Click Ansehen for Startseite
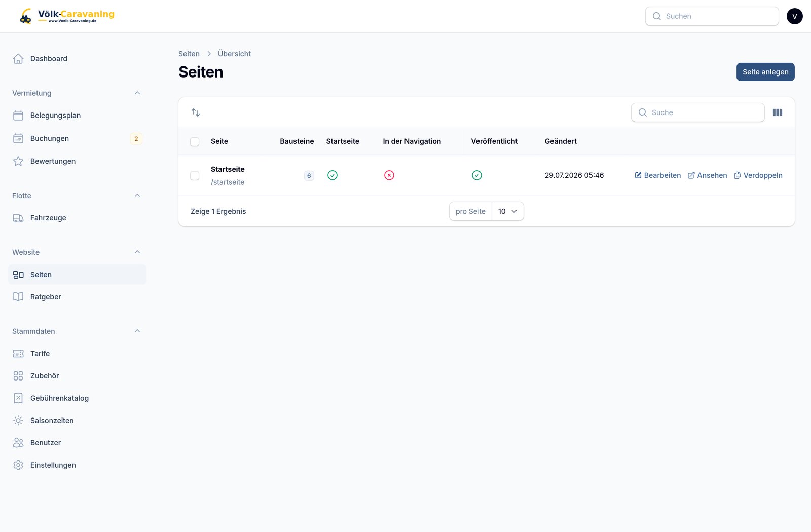The image size is (811, 532). [707, 175]
